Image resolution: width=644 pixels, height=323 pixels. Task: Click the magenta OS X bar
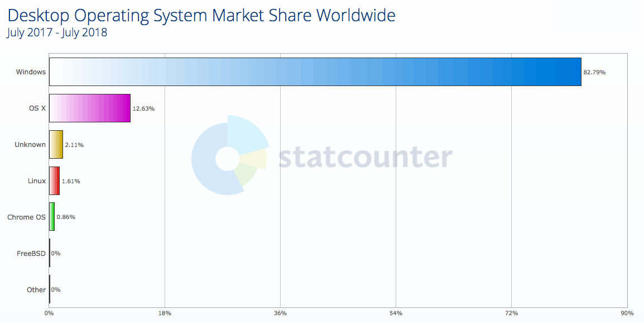(x=89, y=108)
